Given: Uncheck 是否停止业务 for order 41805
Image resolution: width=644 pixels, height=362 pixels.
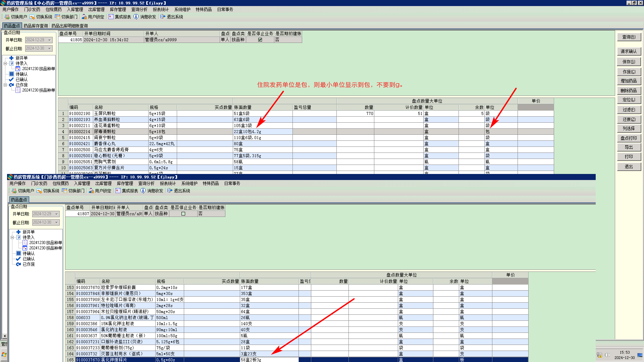Looking at the screenshot, I should pos(260,40).
